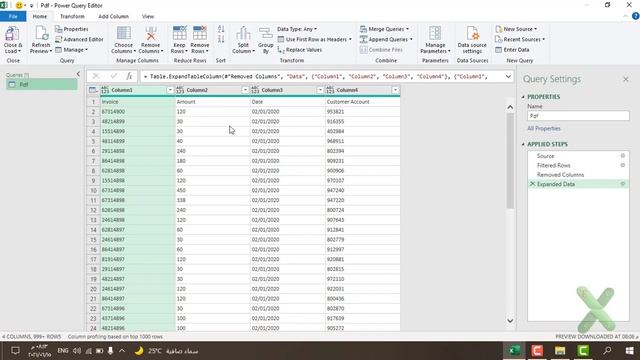Open the Merge Queries dropdown
The width and height of the screenshot is (640, 360).
384,29
